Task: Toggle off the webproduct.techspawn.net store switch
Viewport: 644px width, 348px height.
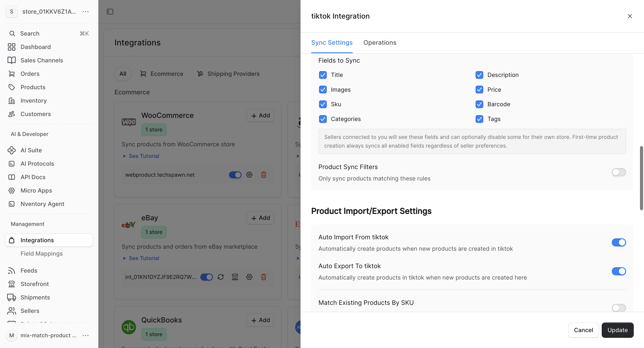Action: coord(235,175)
